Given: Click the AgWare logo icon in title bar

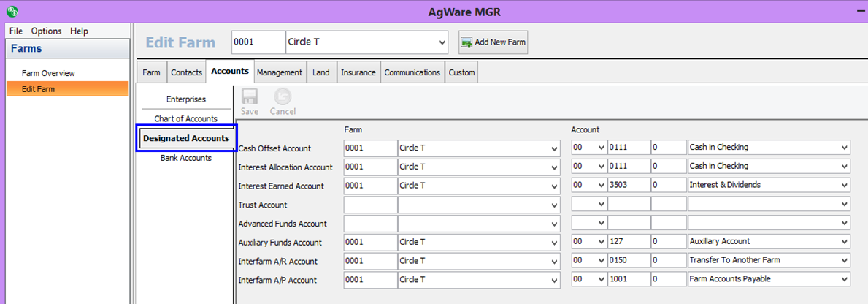Looking at the screenshot, I should pyautogui.click(x=11, y=11).
